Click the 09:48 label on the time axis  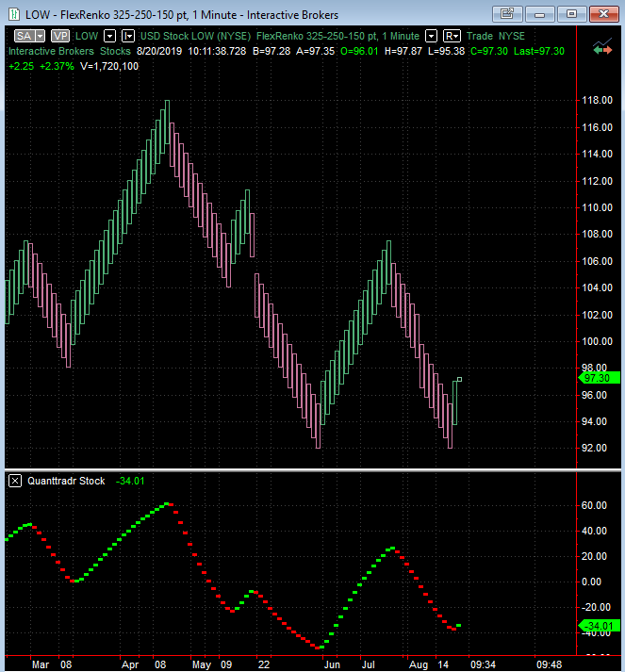(x=550, y=664)
